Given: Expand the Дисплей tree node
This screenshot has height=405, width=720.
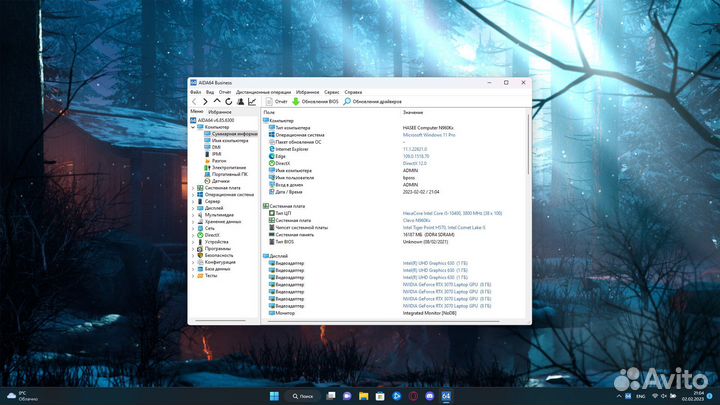Looking at the screenshot, I should click(x=193, y=208).
